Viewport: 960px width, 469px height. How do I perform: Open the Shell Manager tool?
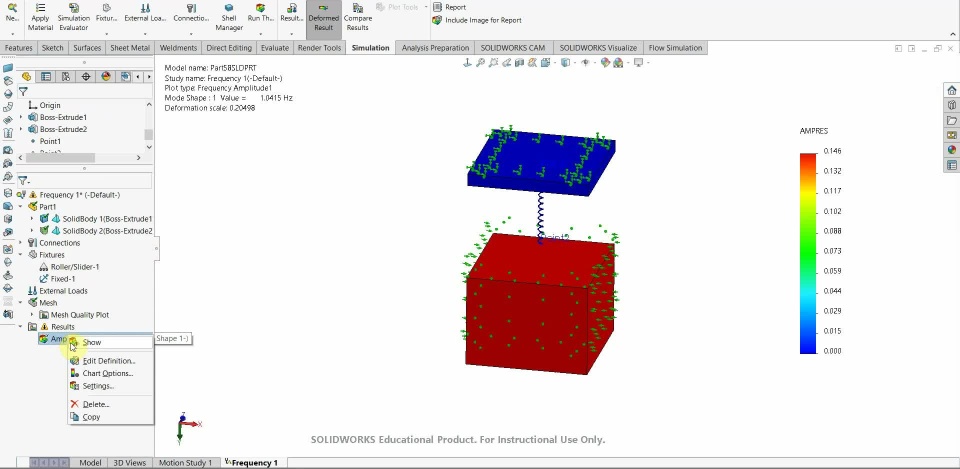(x=229, y=17)
